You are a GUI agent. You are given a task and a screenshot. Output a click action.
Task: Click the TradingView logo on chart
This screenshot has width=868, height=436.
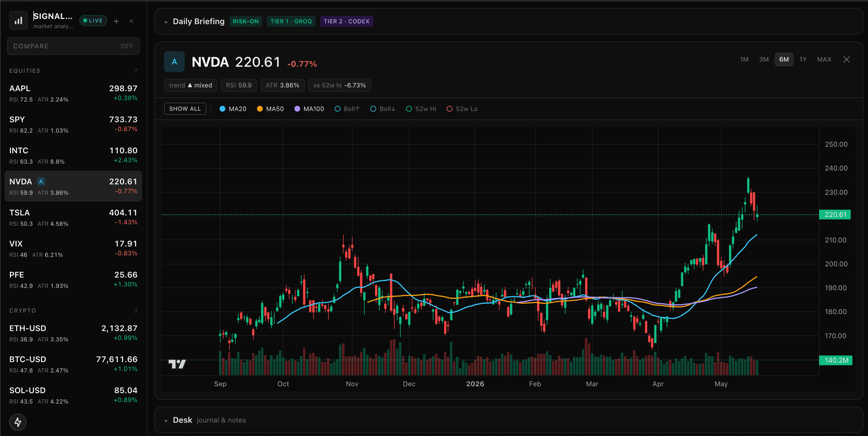[177, 364]
